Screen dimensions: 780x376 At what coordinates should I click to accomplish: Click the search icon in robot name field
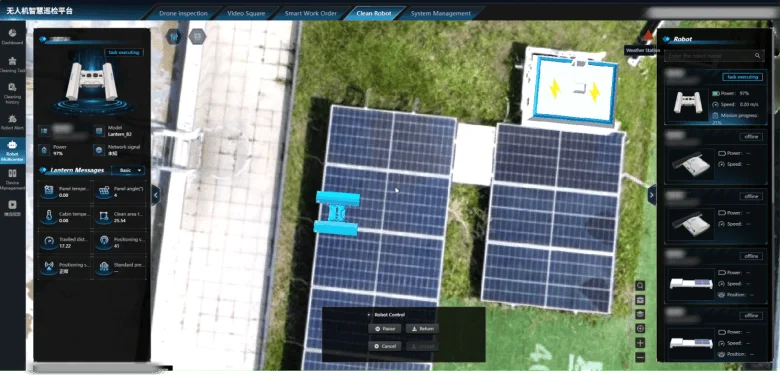click(757, 56)
